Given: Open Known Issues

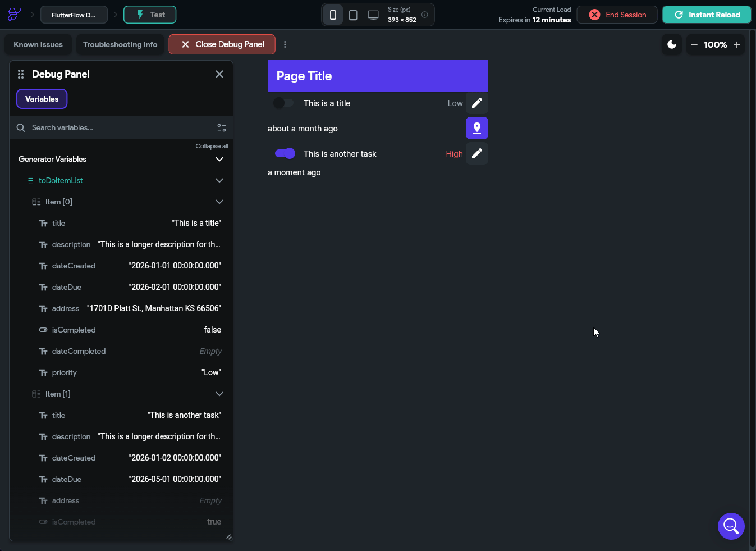Looking at the screenshot, I should point(38,44).
